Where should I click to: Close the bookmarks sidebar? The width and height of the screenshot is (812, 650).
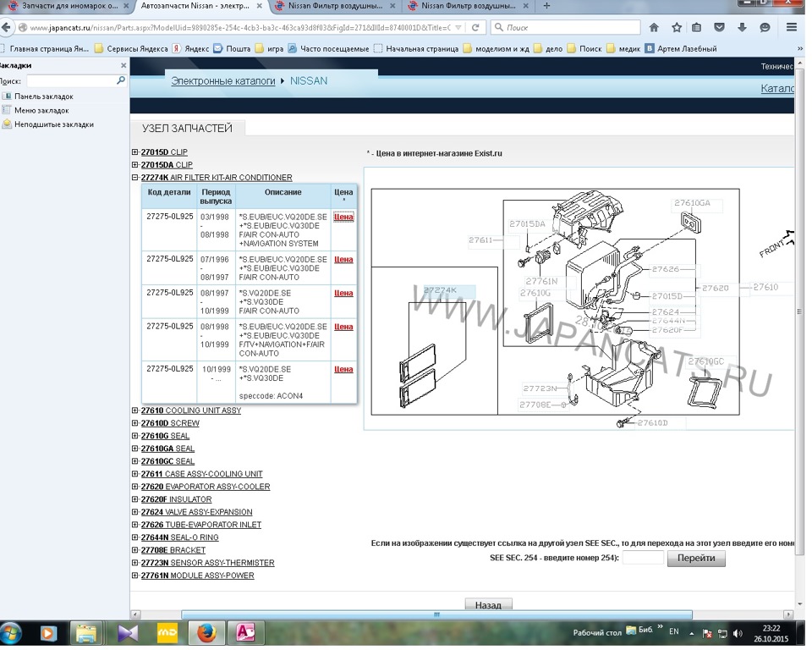tap(123, 65)
